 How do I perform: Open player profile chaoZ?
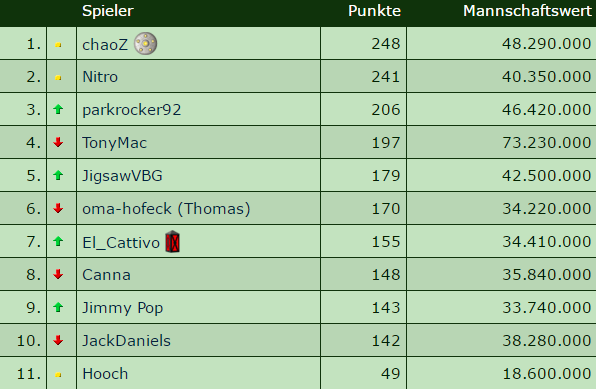(x=105, y=44)
